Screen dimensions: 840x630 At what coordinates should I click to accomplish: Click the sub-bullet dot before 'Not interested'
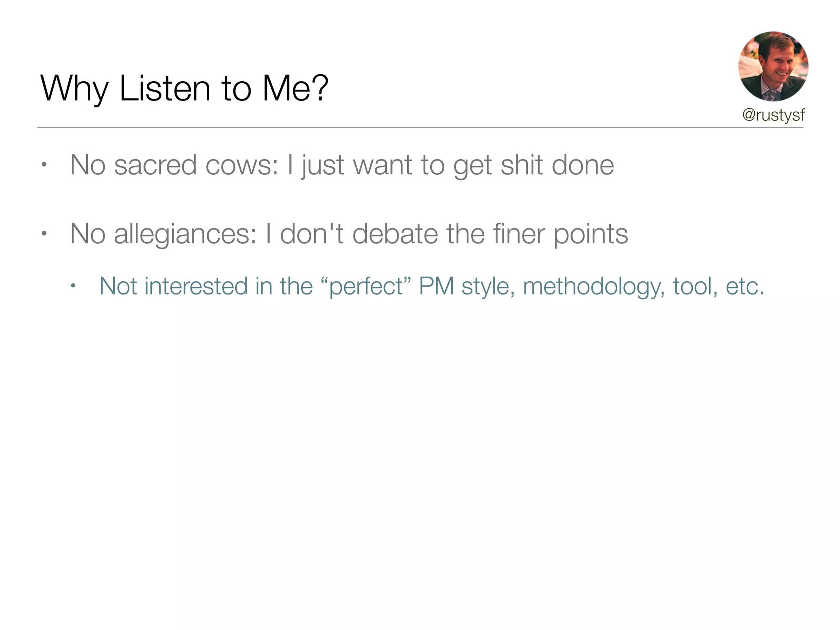point(73,286)
